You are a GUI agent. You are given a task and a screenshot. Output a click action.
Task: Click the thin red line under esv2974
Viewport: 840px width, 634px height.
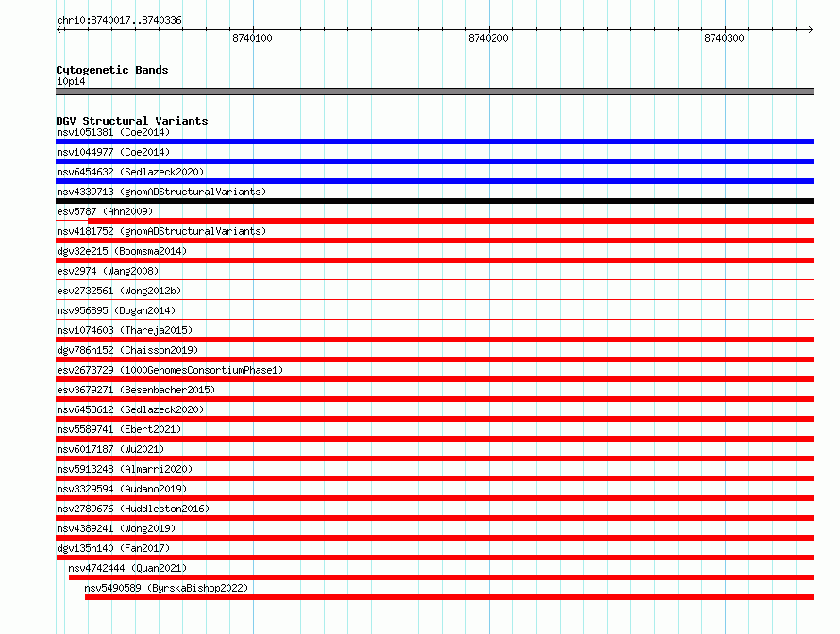tap(434, 279)
